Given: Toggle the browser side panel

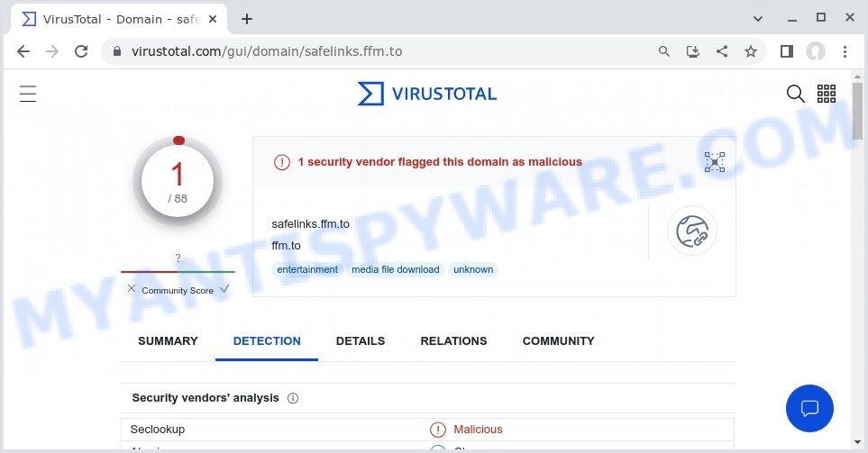Looking at the screenshot, I should point(787,51).
